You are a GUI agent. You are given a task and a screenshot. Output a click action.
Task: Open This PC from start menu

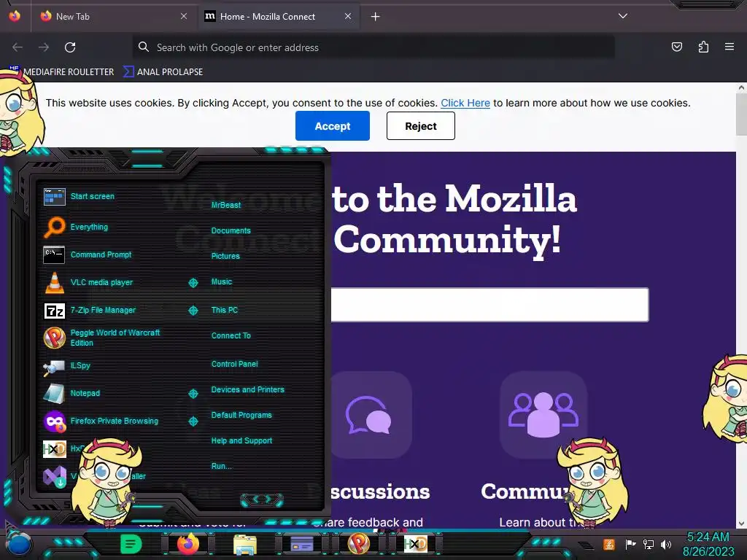(x=225, y=310)
